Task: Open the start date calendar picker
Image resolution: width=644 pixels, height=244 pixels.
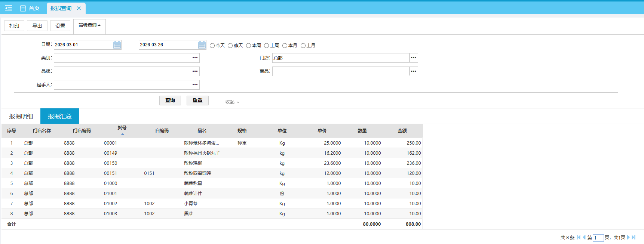Action: pyautogui.click(x=117, y=45)
